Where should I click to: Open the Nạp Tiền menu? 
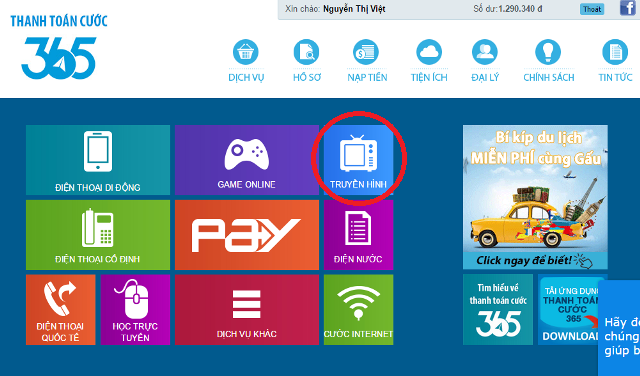367,61
